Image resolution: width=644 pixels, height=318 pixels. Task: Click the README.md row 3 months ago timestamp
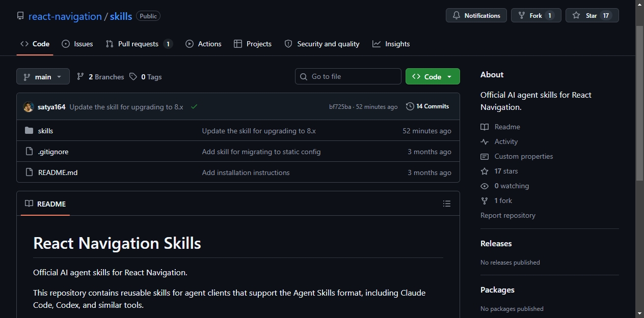click(x=430, y=172)
